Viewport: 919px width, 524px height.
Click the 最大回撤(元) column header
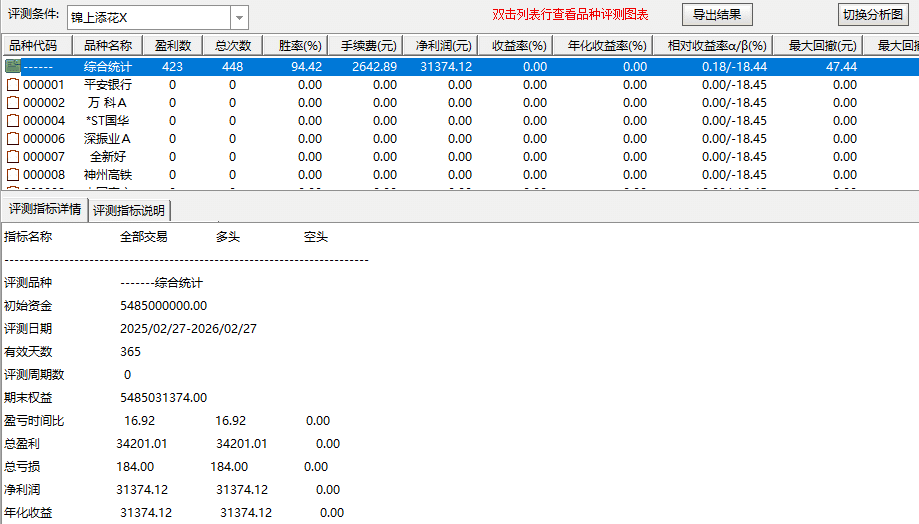point(822,46)
